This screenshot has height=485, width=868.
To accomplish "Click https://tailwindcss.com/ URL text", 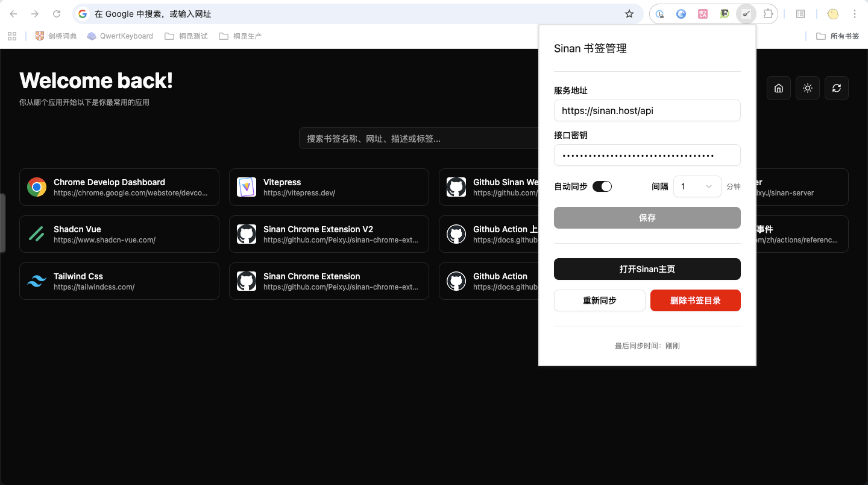I will tap(94, 287).
